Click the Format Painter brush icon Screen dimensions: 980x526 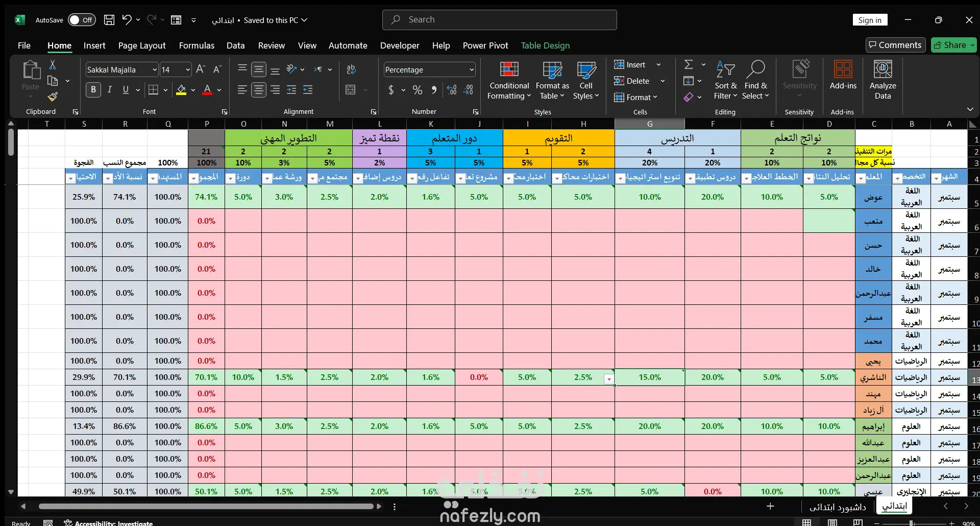(53, 97)
